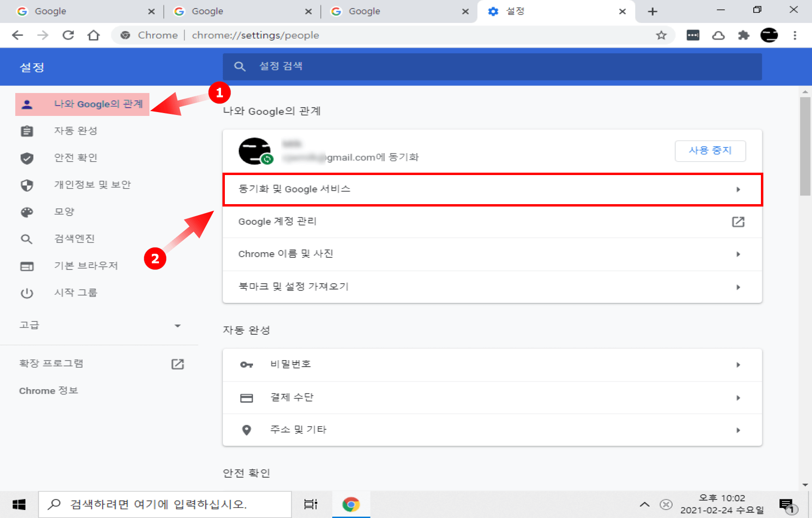The width and height of the screenshot is (812, 518).
Task: Open Chrome's three-dot menu
Action: pyautogui.click(x=795, y=35)
